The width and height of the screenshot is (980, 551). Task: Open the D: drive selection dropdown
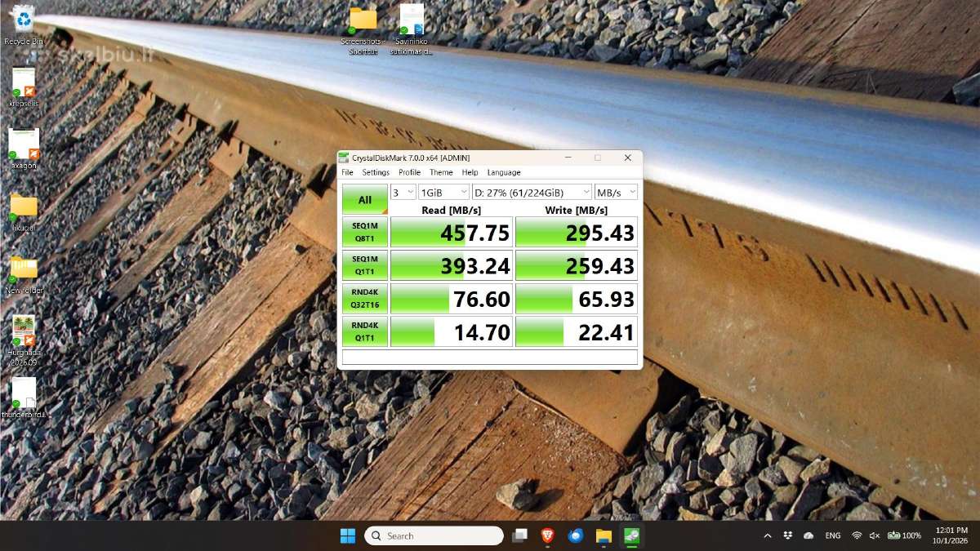[x=532, y=192]
